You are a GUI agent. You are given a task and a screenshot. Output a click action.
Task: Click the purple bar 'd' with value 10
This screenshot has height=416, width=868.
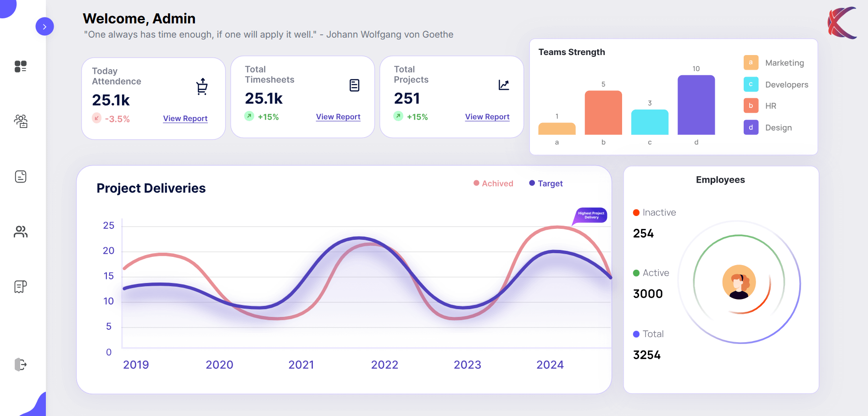pyautogui.click(x=696, y=105)
